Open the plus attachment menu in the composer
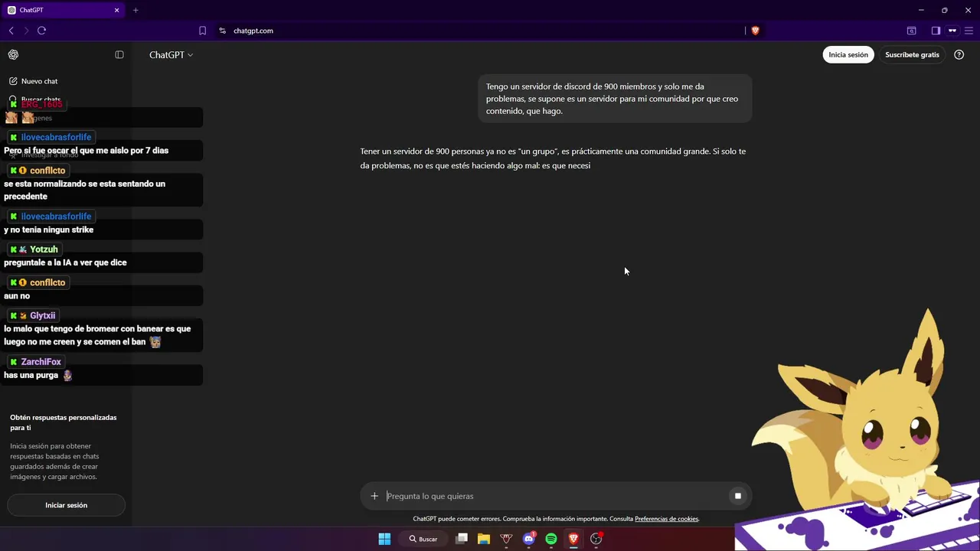This screenshot has height=551, width=980. point(374,496)
